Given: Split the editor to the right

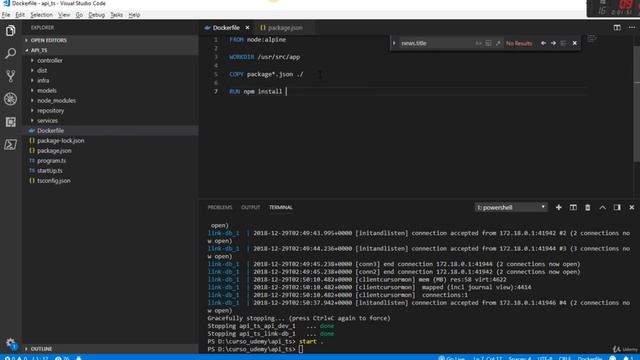Looking at the screenshot, I should (x=617, y=27).
